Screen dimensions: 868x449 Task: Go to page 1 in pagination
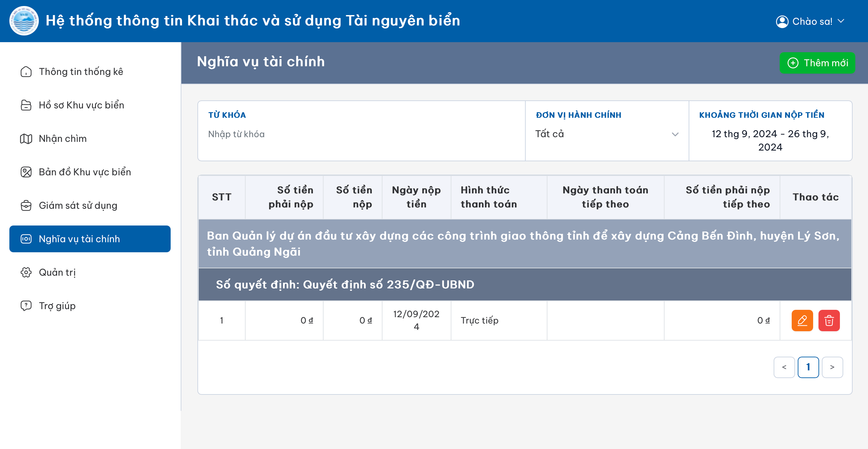coord(808,367)
